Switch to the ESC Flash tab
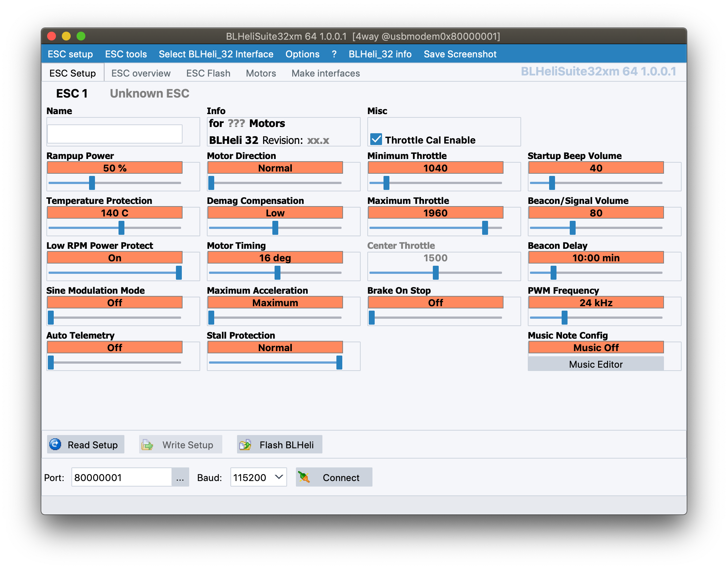This screenshot has height=569, width=728. 208,73
